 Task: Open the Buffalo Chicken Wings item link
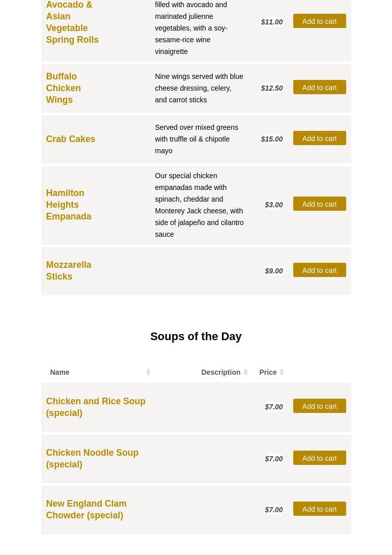click(63, 88)
